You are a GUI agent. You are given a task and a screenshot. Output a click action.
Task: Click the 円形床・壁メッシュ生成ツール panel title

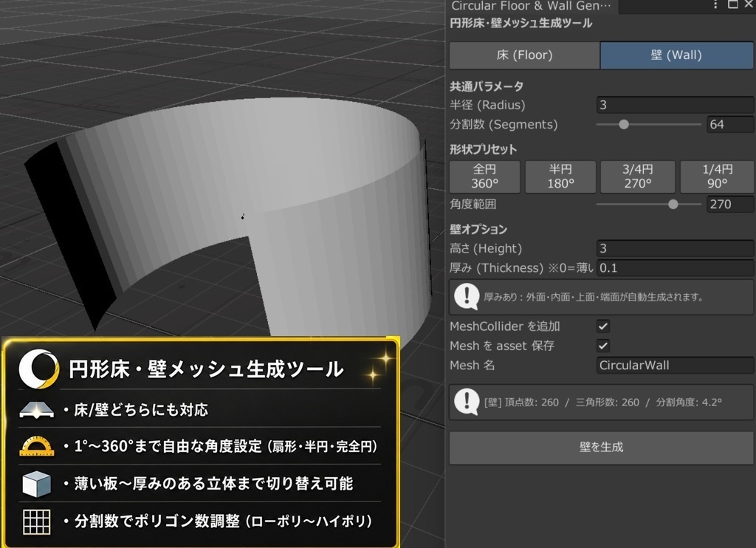pyautogui.click(x=520, y=23)
